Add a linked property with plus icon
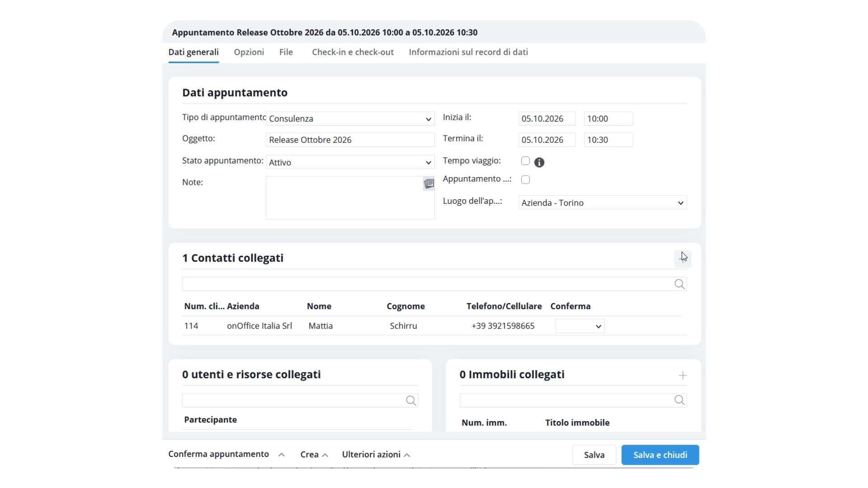The width and height of the screenshot is (868, 488). tap(683, 375)
